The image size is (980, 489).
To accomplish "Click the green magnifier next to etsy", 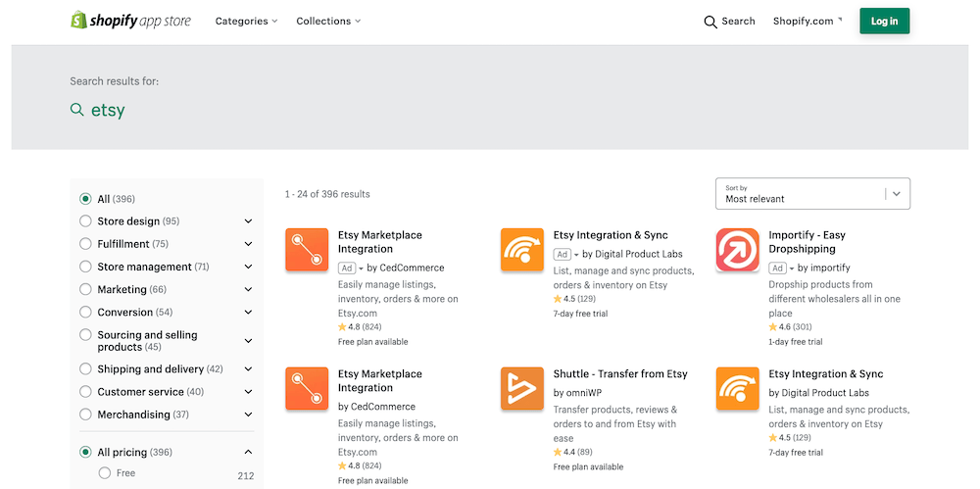I will click(x=76, y=110).
